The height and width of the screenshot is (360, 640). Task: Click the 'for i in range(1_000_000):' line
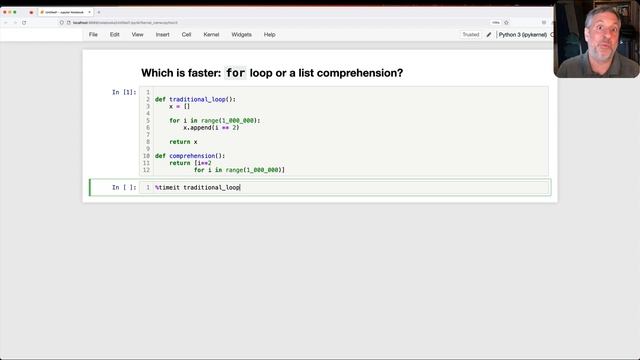point(215,120)
